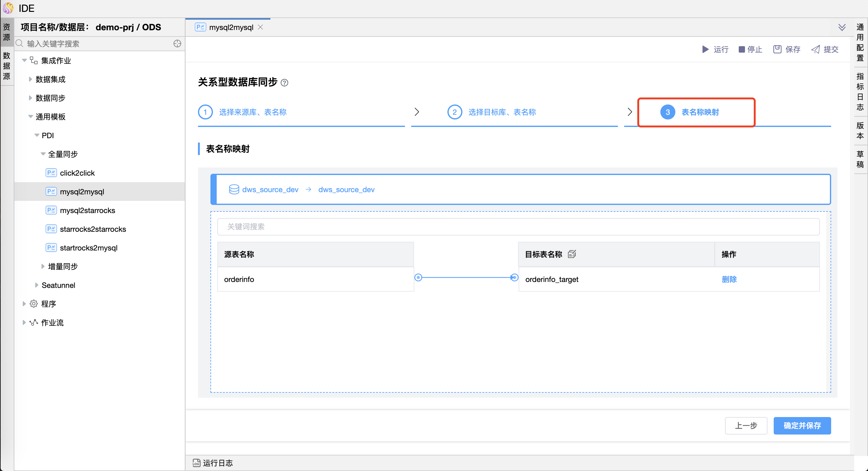Open the 运行日志 log icon
This screenshot has height=471, width=868.
pyautogui.click(x=196, y=463)
